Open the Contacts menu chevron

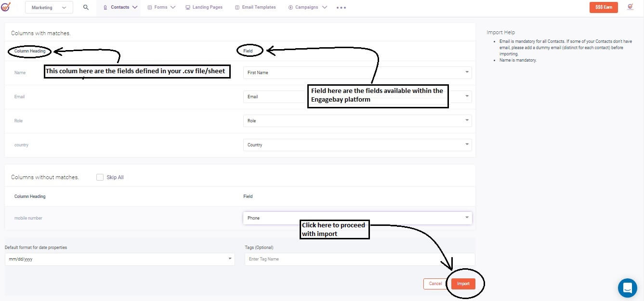(135, 7)
